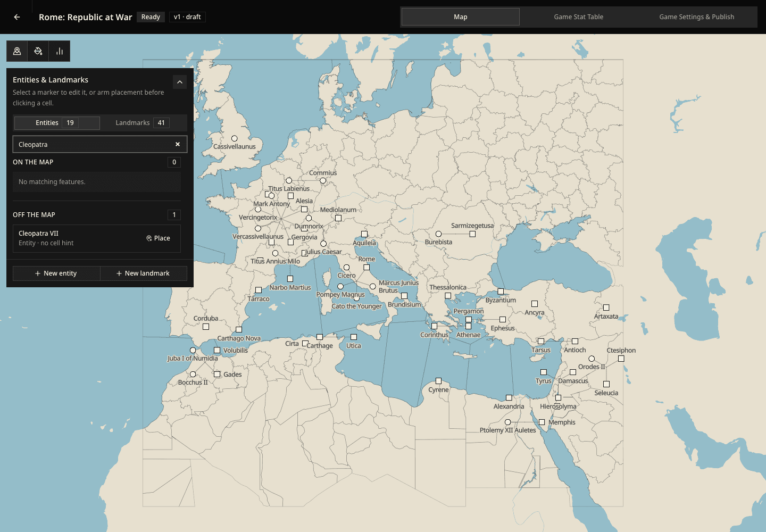The image size is (766, 532).
Task: Create a New entity
Action: click(56, 273)
